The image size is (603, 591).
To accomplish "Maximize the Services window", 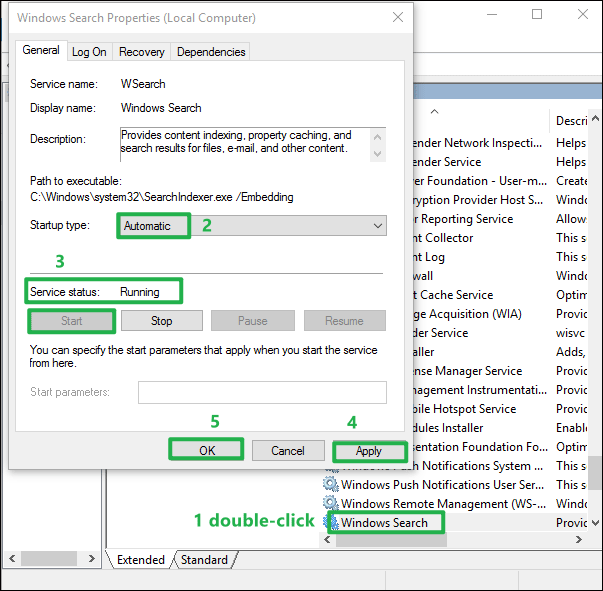I will pos(537,15).
